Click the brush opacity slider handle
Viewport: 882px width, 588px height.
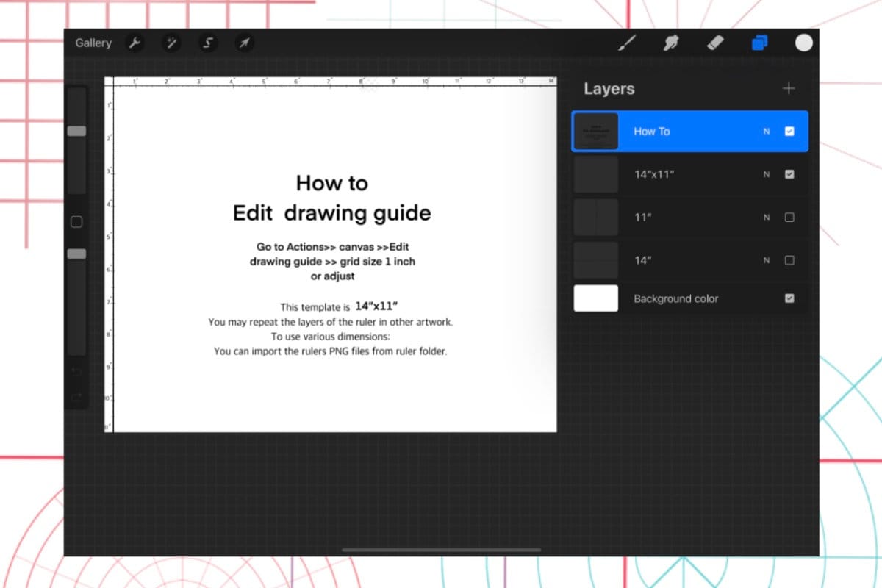[76, 254]
